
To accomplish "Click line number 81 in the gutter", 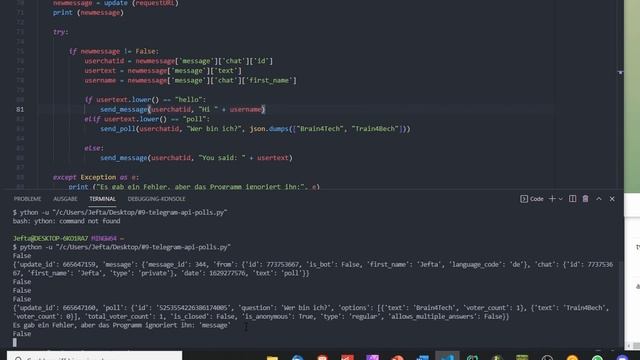I will pyautogui.click(x=20, y=109).
